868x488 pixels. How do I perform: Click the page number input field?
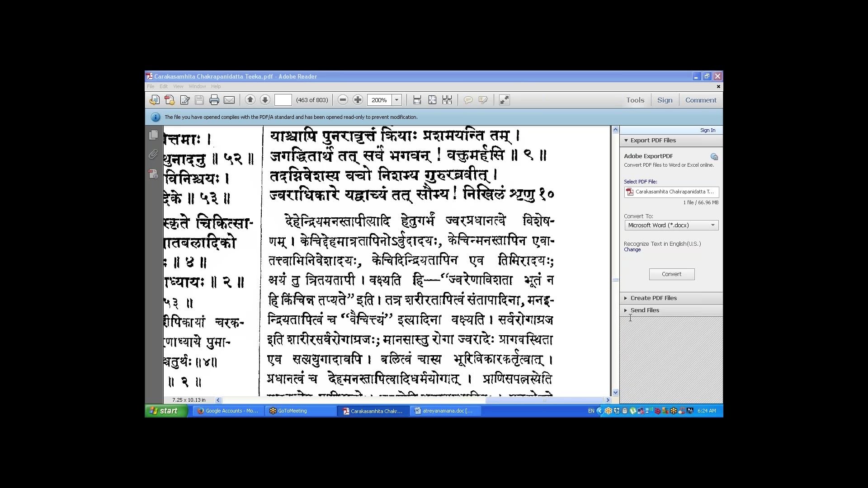(283, 100)
